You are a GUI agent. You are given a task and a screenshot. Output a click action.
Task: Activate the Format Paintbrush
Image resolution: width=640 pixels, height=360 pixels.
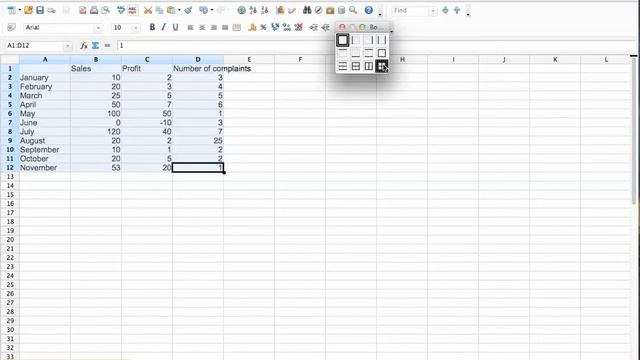point(188,10)
